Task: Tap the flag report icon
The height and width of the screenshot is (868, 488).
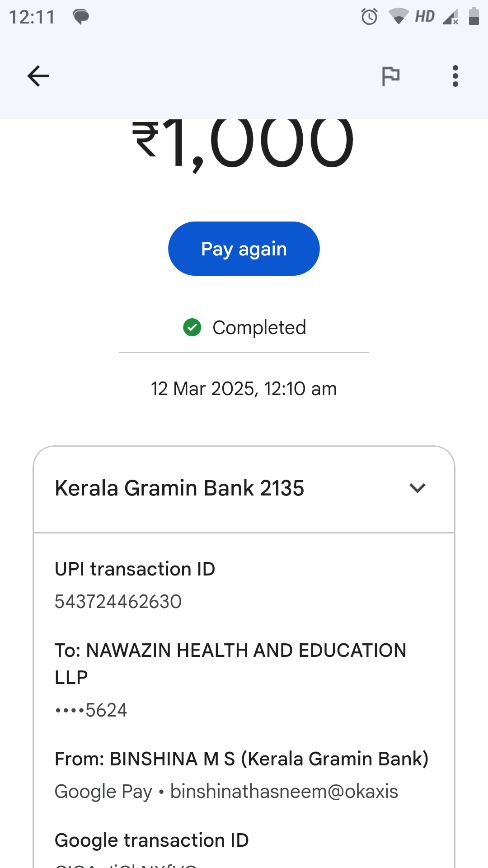Action: coord(390,76)
